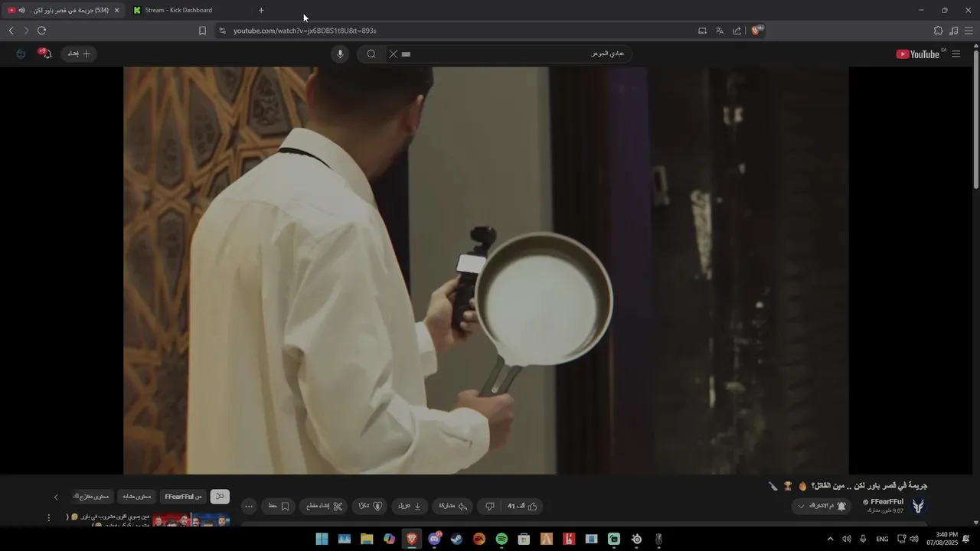
Task: Open Steam from the taskbar
Action: 456,539
